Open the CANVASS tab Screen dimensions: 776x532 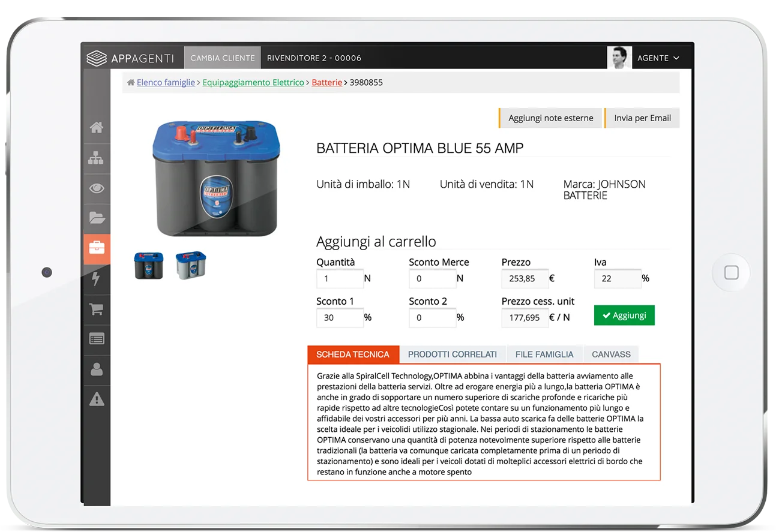(610, 354)
